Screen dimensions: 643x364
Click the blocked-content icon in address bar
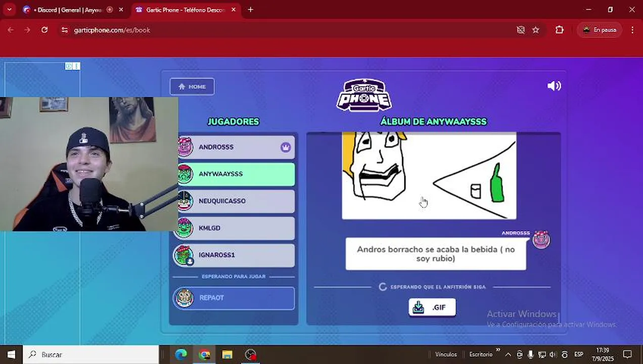[521, 30]
